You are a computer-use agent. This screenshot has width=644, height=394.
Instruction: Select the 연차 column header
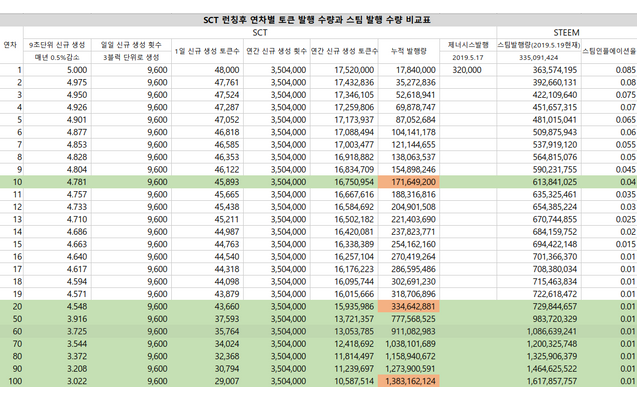coord(10,45)
